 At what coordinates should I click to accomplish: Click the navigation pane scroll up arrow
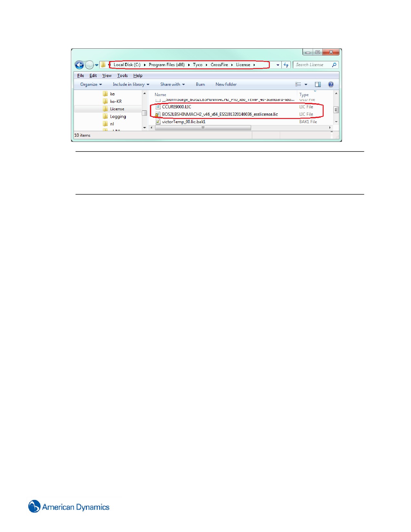coord(144,94)
